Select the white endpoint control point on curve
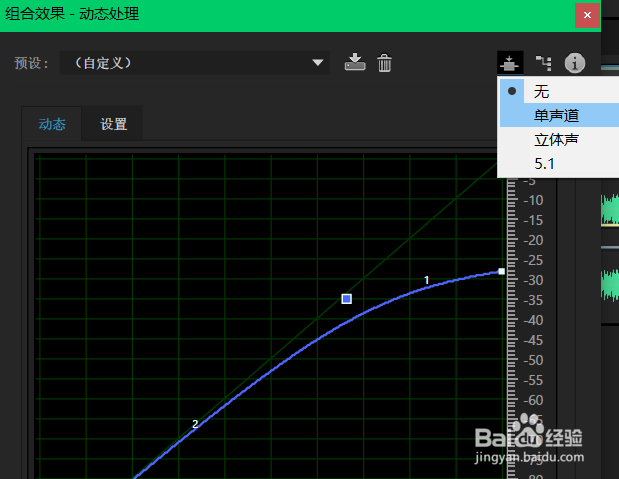 (x=501, y=271)
